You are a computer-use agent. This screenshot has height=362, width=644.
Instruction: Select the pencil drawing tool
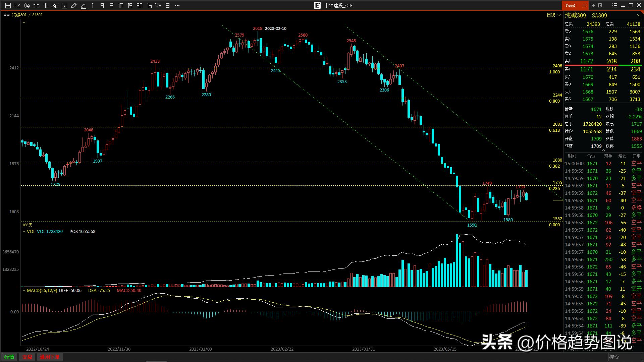(74, 5)
